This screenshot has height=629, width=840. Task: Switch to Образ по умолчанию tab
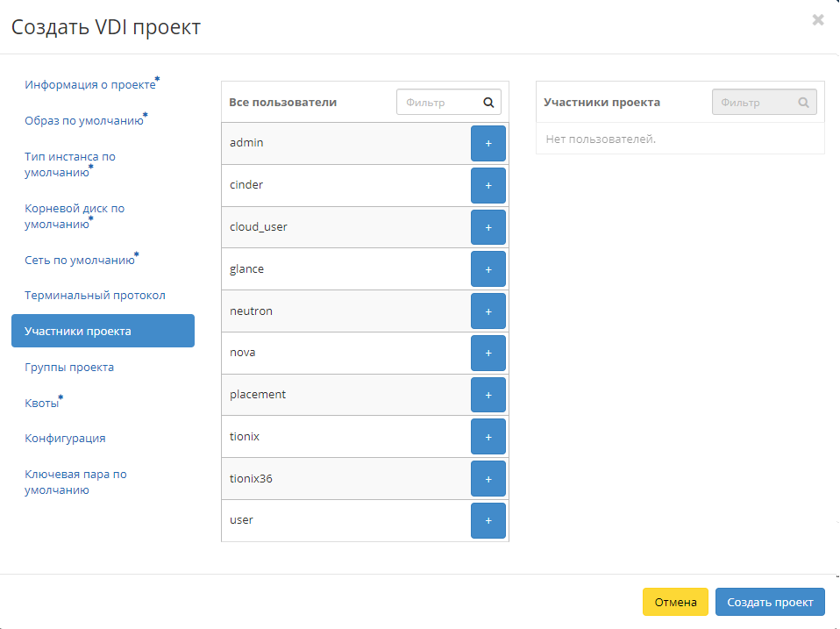(83, 120)
